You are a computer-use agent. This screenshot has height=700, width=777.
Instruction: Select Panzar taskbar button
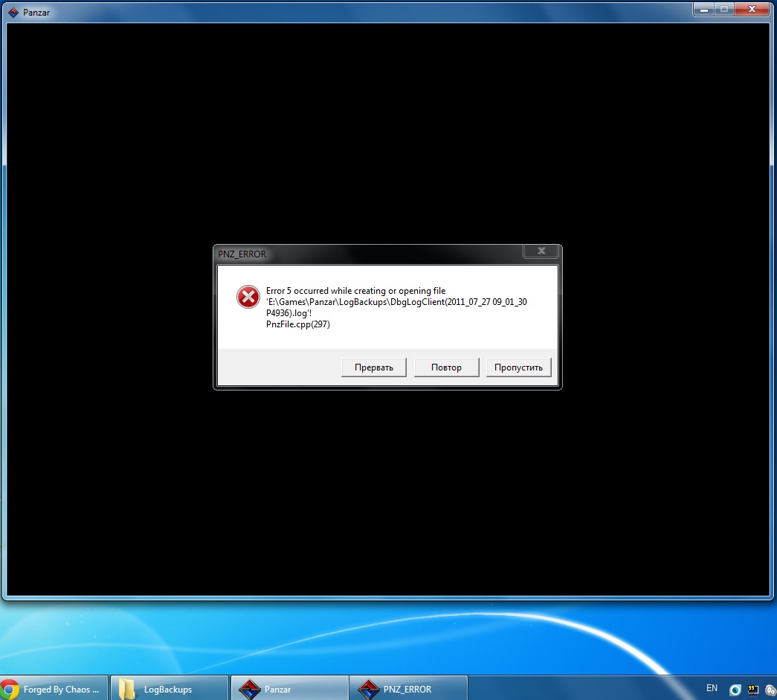tap(290, 689)
